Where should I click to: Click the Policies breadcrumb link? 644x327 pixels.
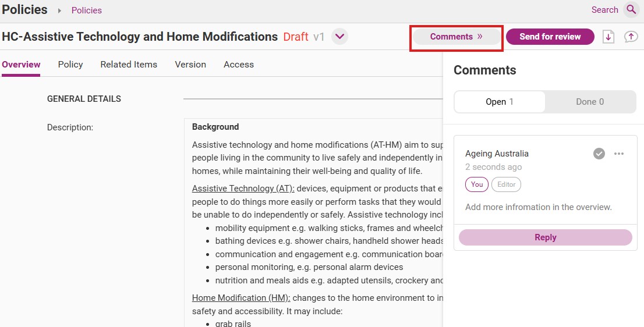87,10
